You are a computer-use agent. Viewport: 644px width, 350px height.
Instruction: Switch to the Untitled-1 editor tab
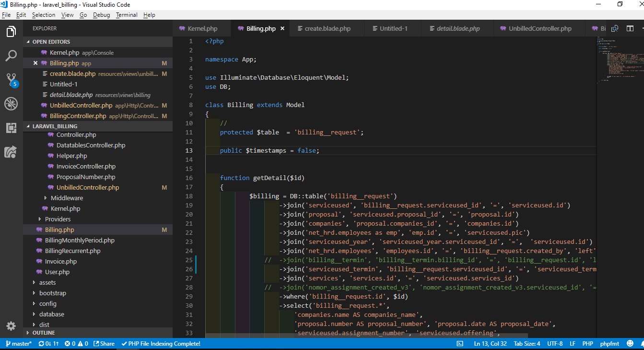click(393, 29)
